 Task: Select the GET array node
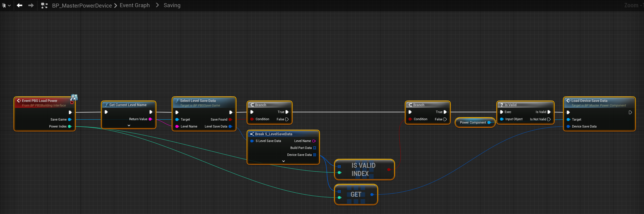[x=356, y=195]
